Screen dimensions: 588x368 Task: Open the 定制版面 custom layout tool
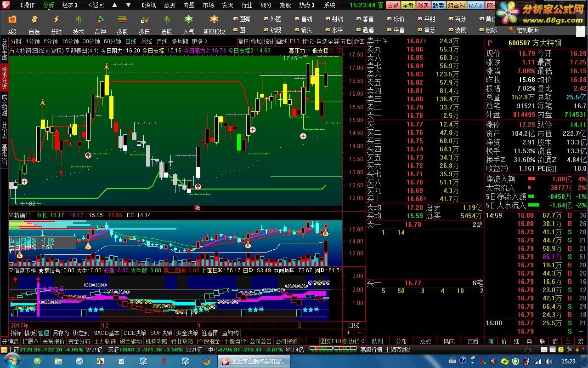(x=524, y=30)
